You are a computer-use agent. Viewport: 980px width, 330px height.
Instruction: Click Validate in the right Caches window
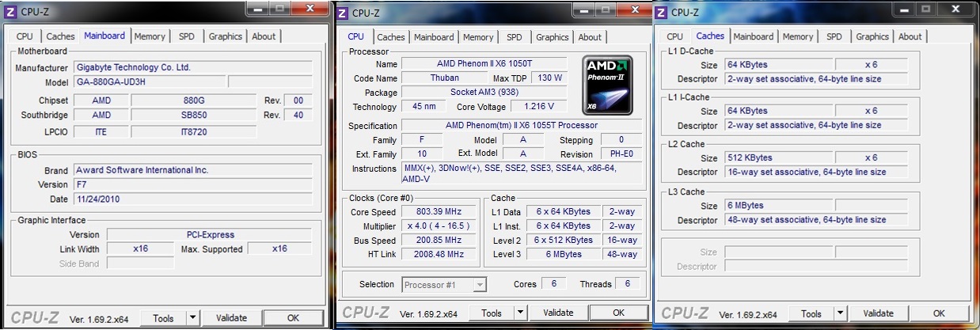[x=879, y=313]
